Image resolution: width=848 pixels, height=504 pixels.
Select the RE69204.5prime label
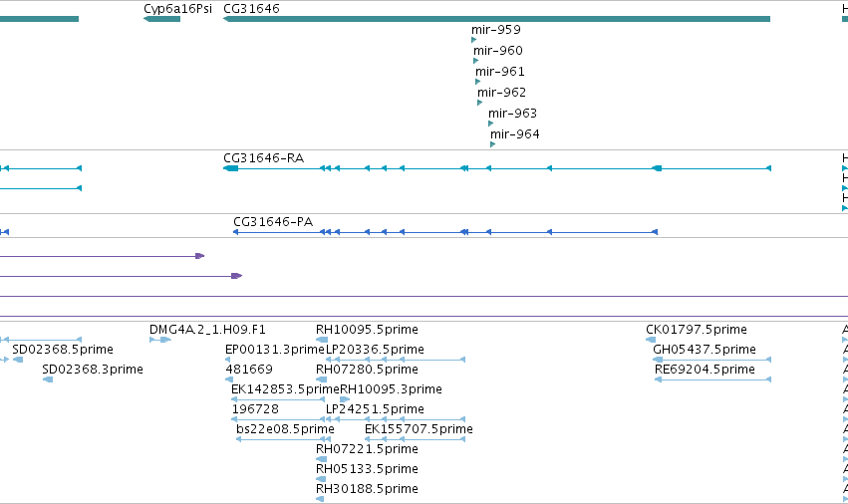(705, 370)
